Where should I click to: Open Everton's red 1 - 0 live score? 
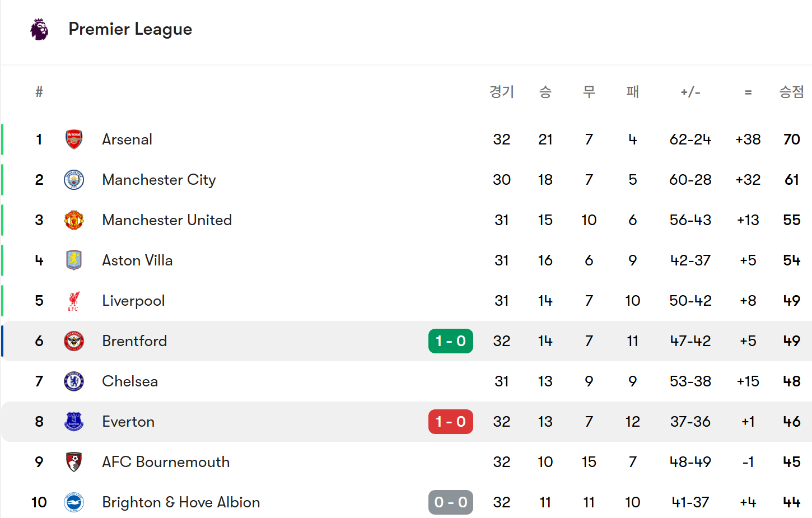click(451, 422)
